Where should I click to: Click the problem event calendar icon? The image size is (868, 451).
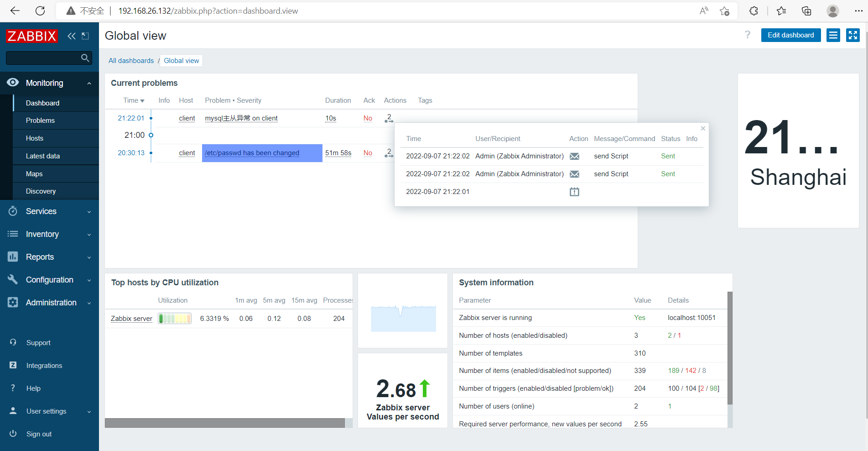pos(575,192)
